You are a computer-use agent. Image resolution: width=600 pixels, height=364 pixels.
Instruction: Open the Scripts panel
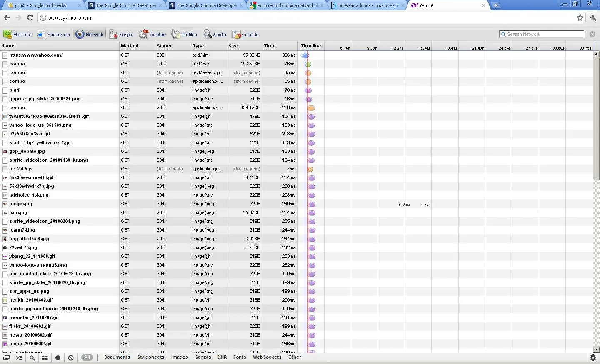[x=121, y=35]
